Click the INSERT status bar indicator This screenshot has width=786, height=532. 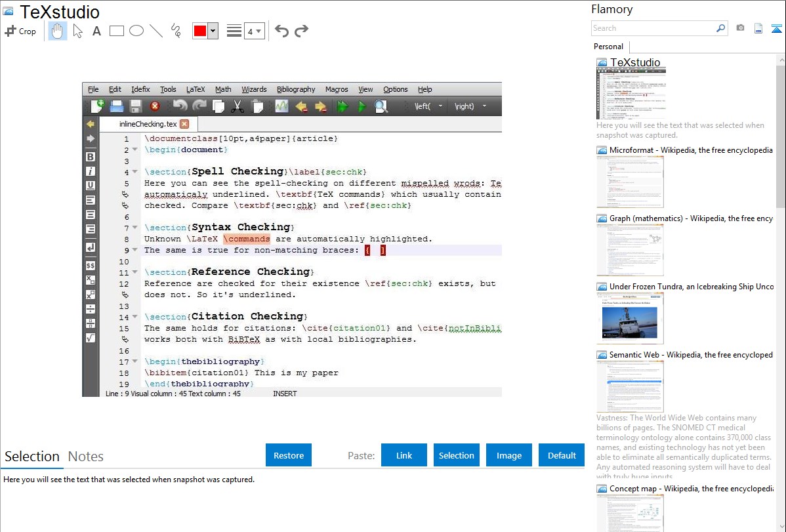tap(285, 394)
